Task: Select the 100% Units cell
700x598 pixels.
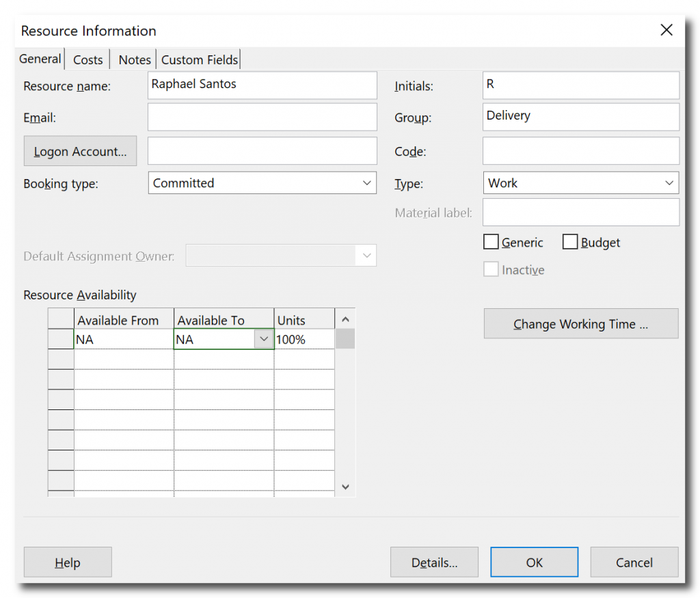Action: click(304, 340)
